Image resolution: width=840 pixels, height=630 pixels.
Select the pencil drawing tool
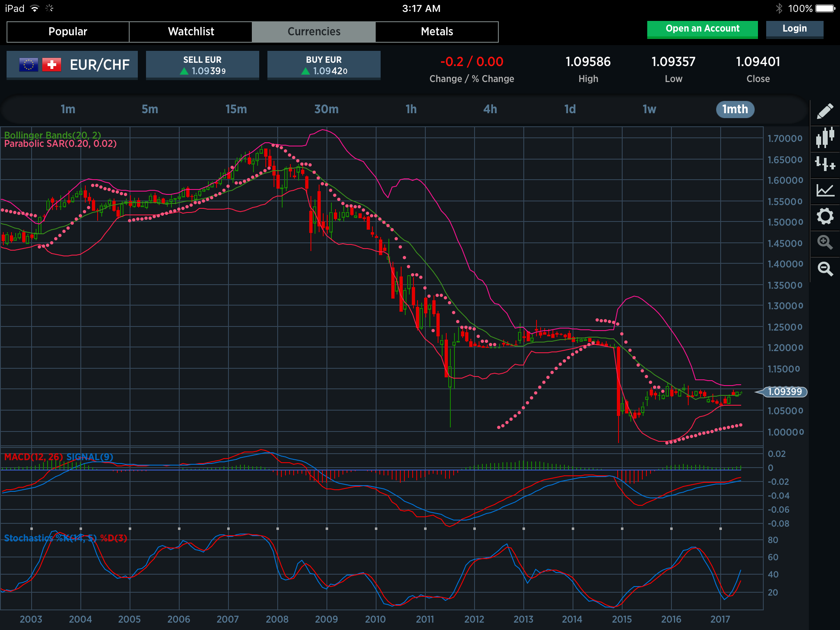(x=825, y=111)
